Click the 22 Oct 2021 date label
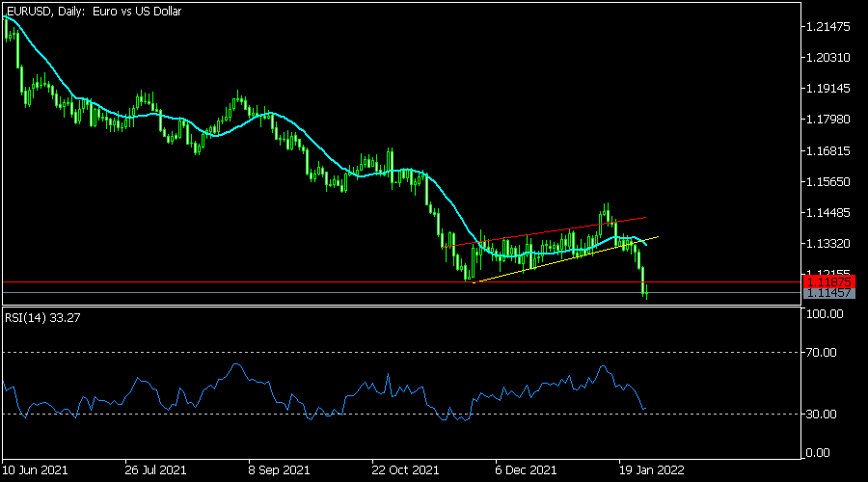The height and width of the screenshot is (482, 868). pyautogui.click(x=404, y=471)
